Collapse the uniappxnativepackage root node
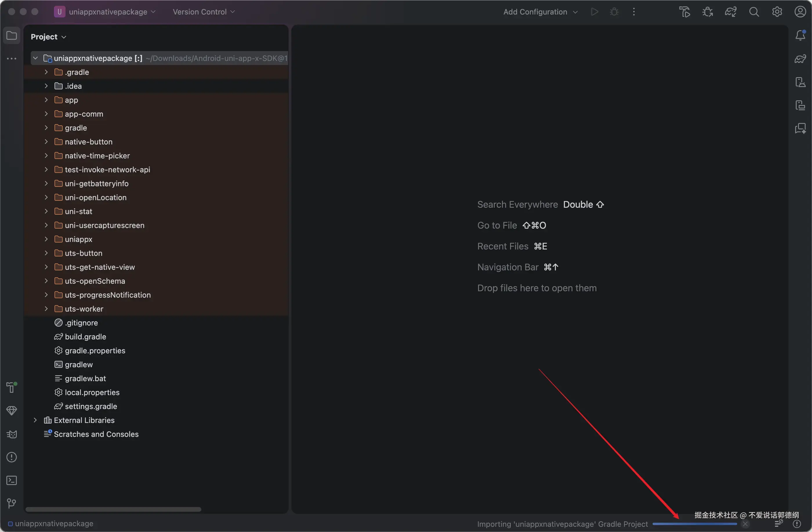 tap(35, 58)
